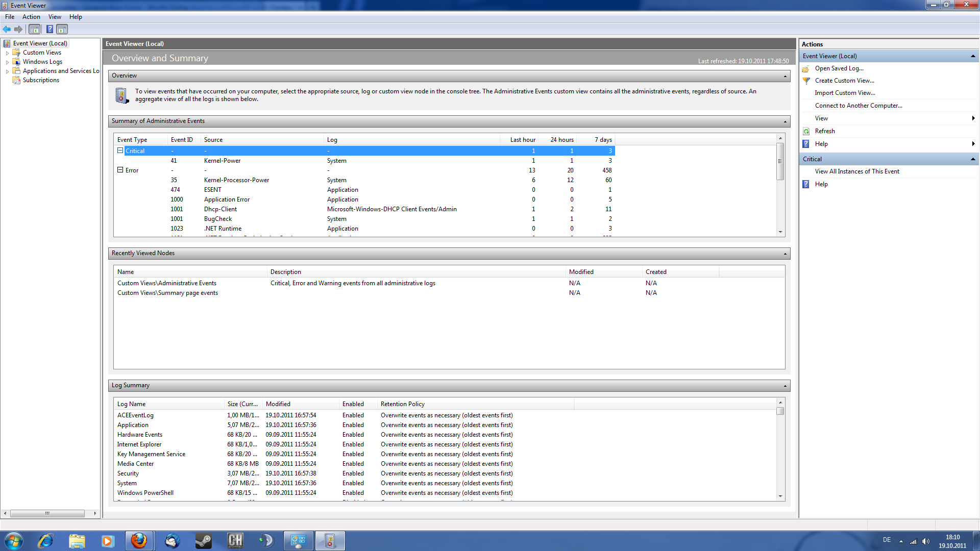Click the Custom Views folder icon
This screenshot has height=551, width=980.
pyautogui.click(x=16, y=53)
